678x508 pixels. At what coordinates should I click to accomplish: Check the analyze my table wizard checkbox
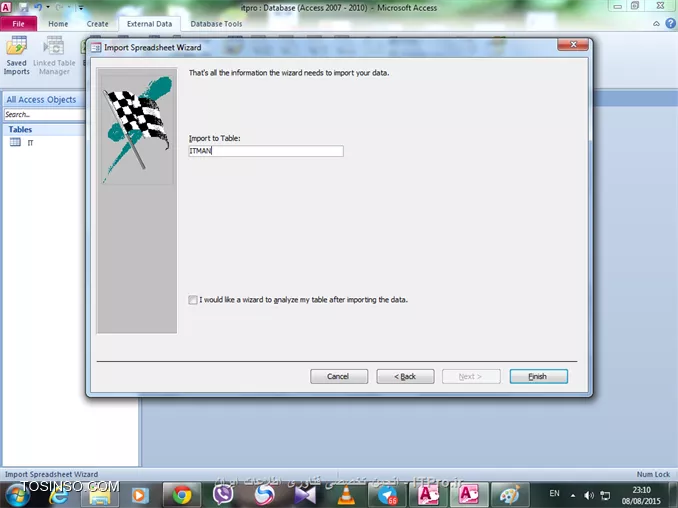click(x=193, y=300)
